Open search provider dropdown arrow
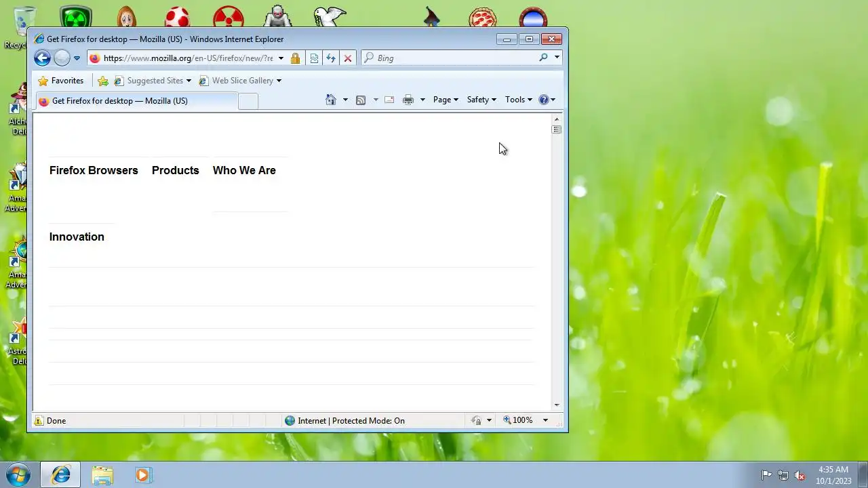 tap(557, 58)
